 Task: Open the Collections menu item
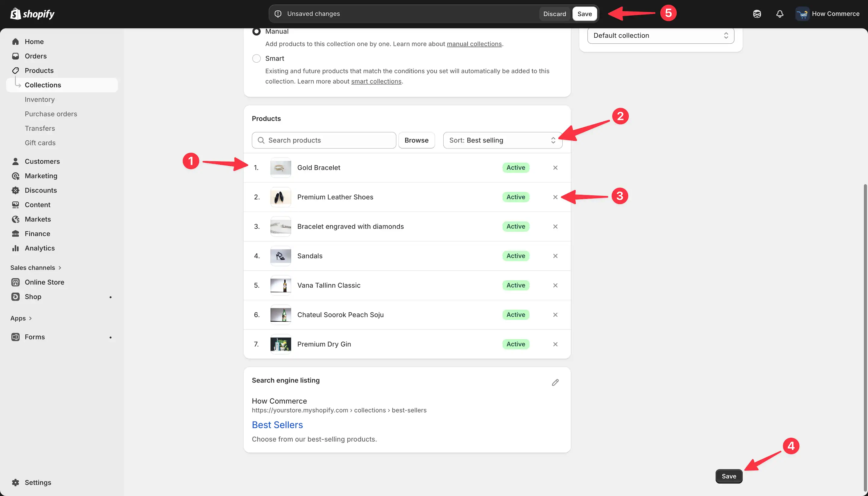[62, 85]
